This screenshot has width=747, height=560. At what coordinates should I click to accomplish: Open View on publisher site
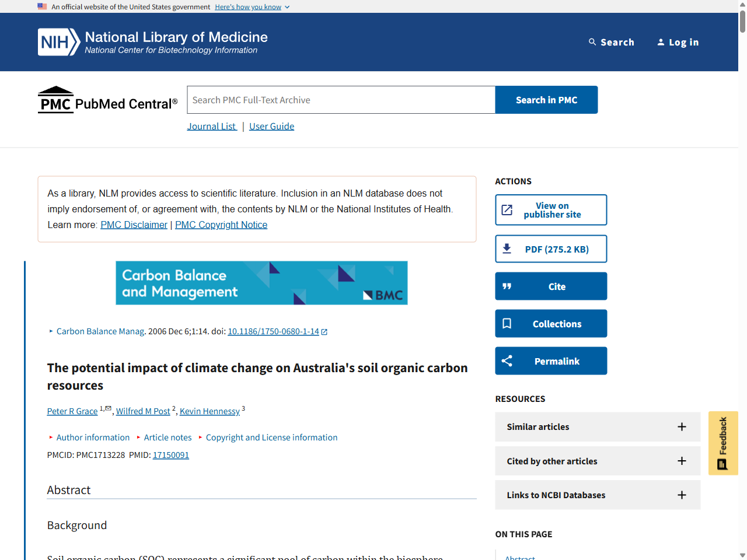(551, 210)
